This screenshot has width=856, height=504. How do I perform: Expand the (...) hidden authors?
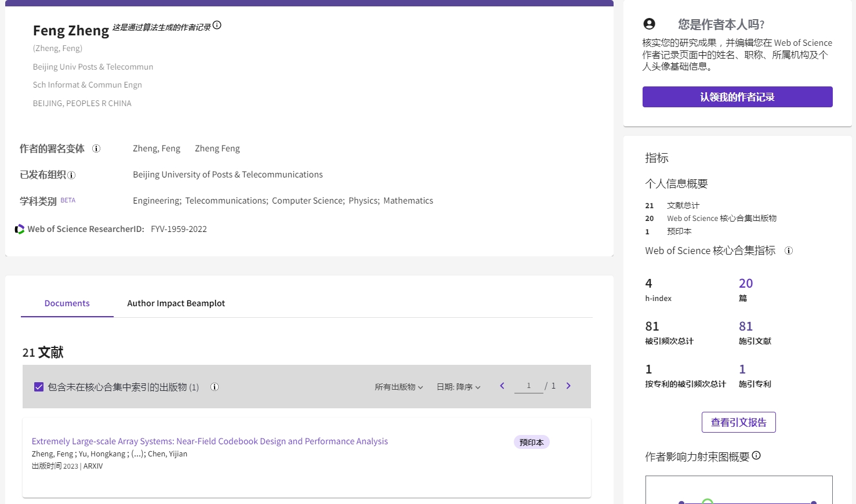coord(137,454)
